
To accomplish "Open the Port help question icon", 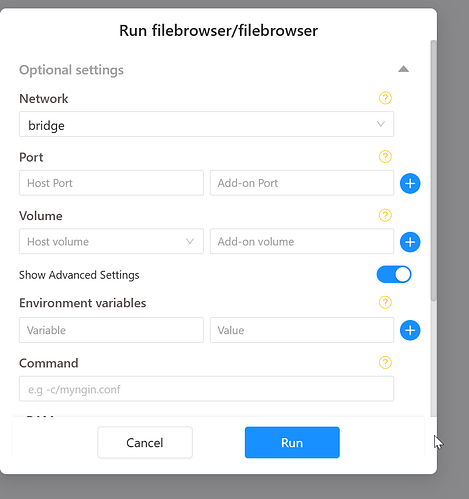I will point(385,156).
